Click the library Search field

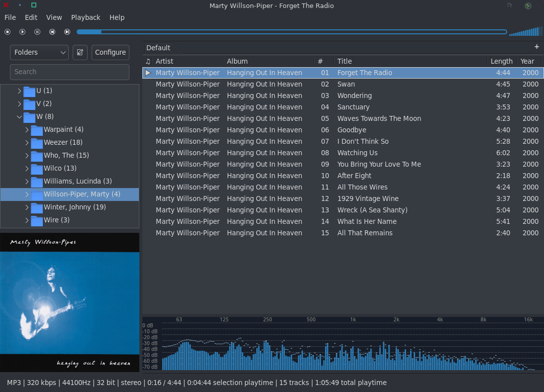70,72
